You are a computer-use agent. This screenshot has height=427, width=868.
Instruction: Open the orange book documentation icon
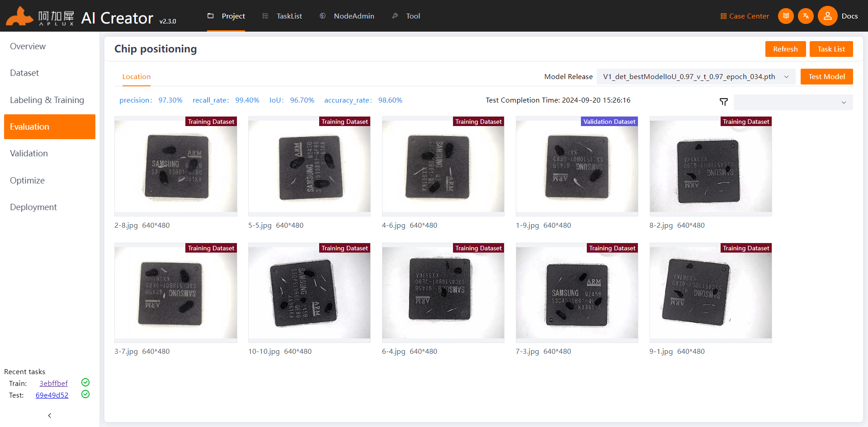[786, 16]
